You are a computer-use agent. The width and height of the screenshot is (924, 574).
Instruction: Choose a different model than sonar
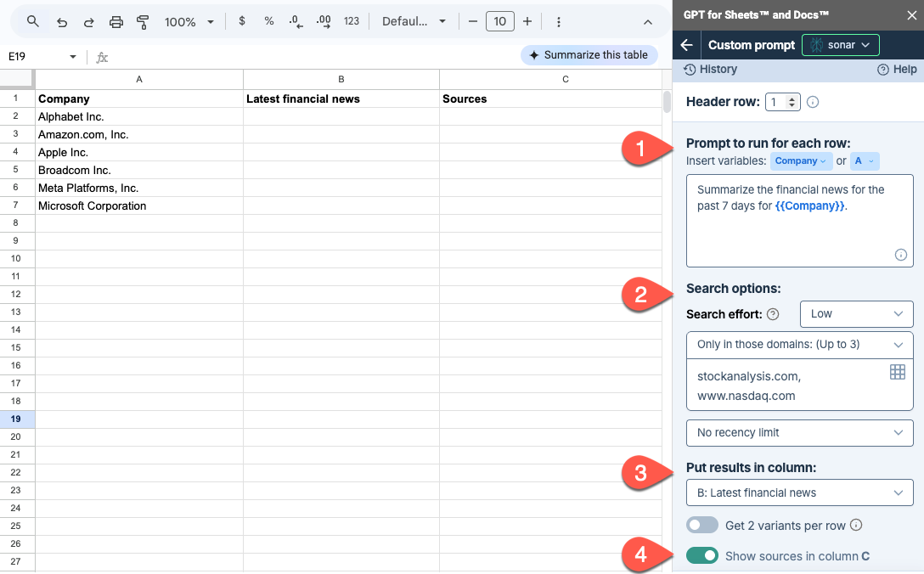click(x=840, y=45)
